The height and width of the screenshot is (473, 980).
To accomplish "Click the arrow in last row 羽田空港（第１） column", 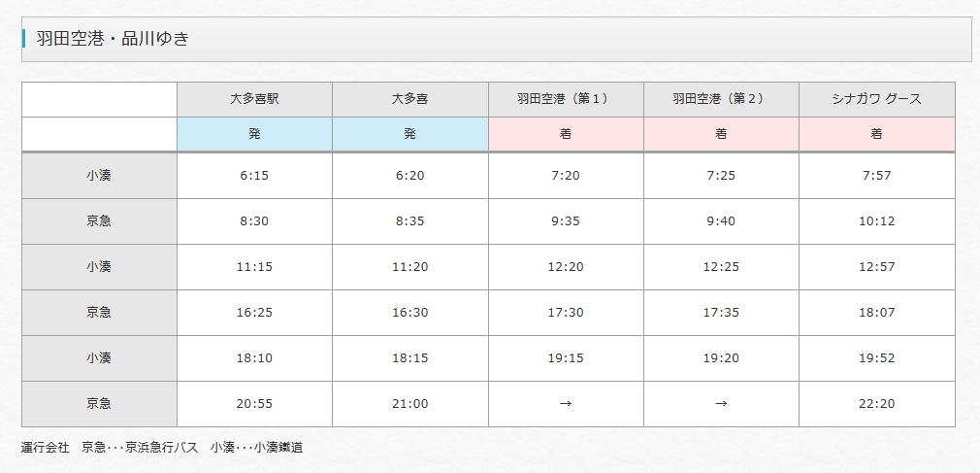I will [x=566, y=404].
